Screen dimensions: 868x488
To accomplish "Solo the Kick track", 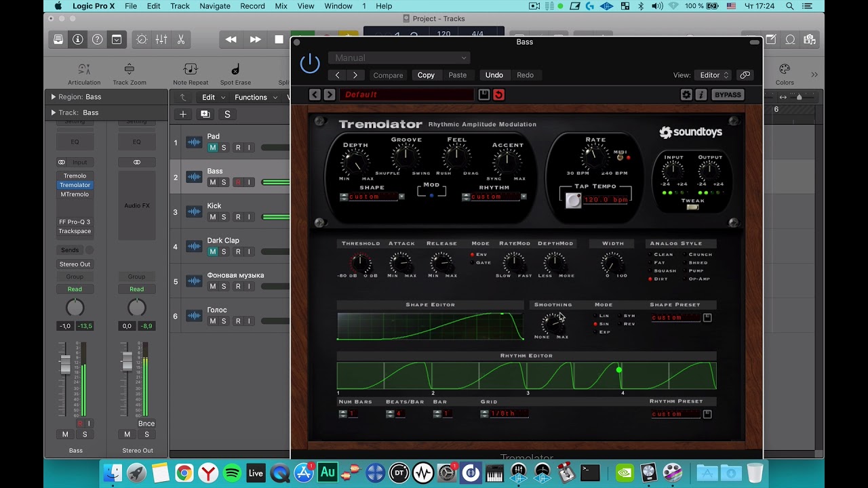I will pos(224,217).
